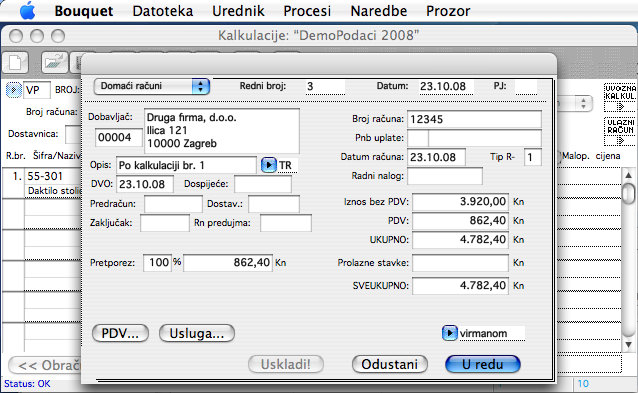
Task: Open the Urednik menu
Action: [x=238, y=11]
